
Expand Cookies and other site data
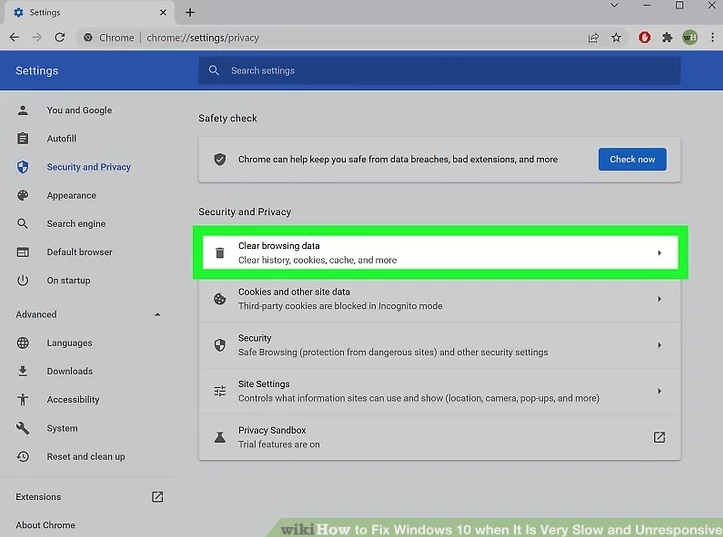click(659, 299)
